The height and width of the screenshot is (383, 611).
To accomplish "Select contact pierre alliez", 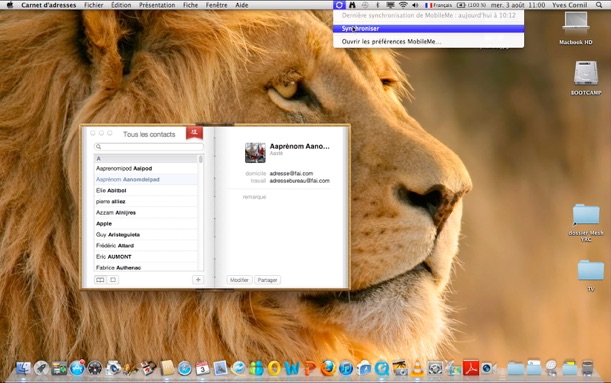I will 146,201.
